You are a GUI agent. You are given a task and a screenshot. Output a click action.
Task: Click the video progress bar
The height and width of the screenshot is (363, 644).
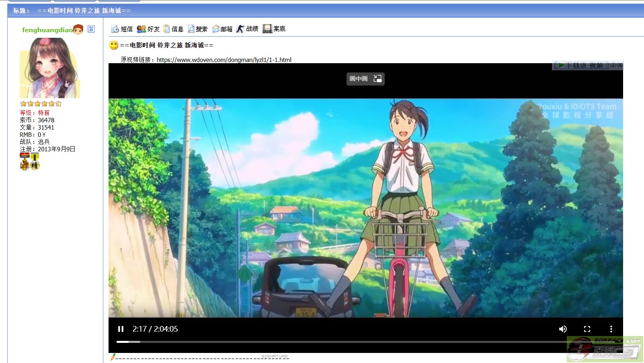coord(281,341)
